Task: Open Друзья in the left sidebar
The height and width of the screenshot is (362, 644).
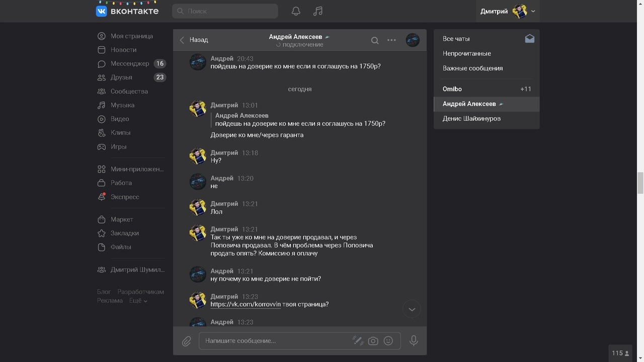Action: (121, 77)
